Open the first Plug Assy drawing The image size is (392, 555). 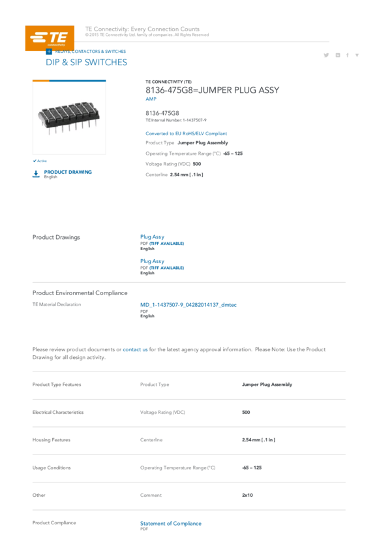(153, 237)
